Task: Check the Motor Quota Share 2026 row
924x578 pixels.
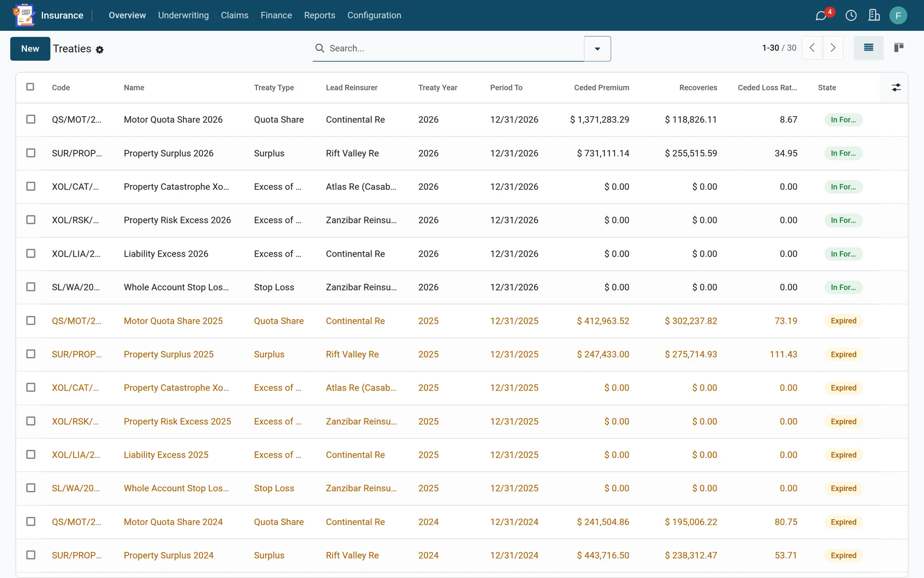Action: pos(31,119)
